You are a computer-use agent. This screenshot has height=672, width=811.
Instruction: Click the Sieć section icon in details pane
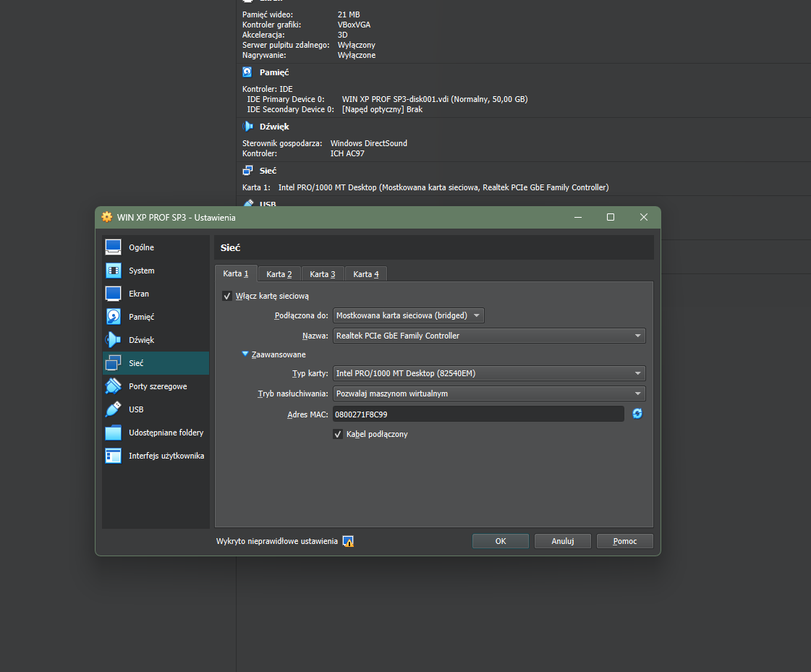[x=247, y=170]
